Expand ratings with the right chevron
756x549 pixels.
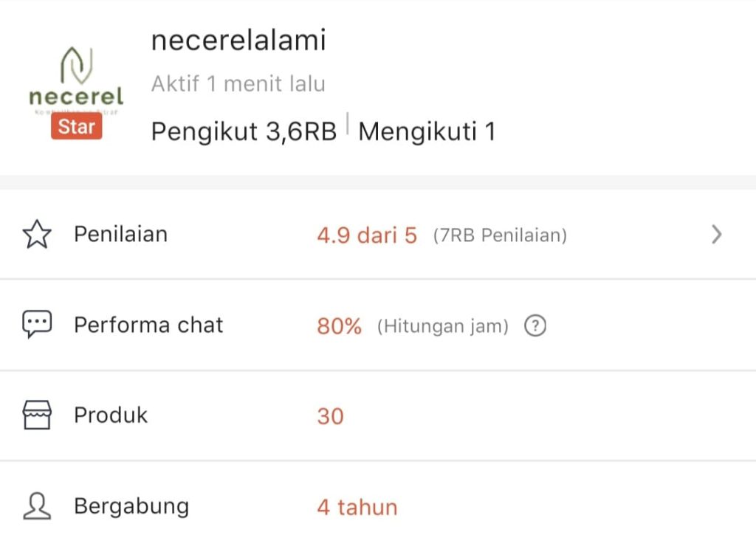tap(715, 235)
